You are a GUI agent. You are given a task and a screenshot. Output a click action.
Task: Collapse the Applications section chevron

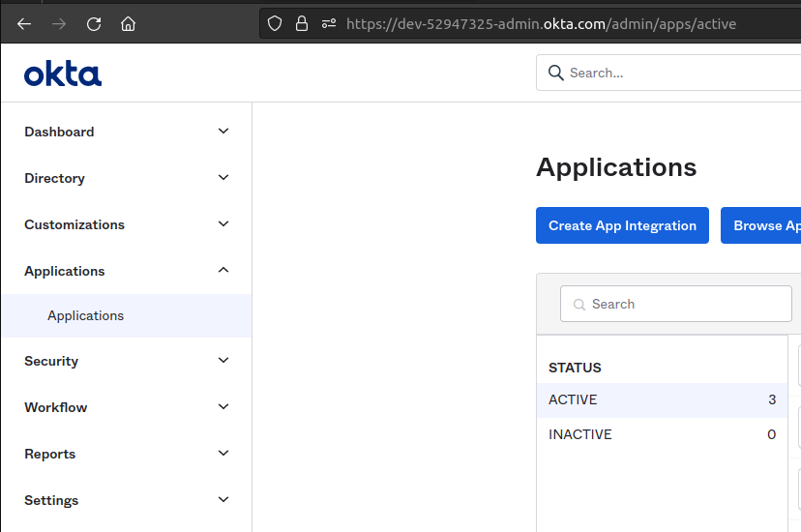tap(223, 270)
